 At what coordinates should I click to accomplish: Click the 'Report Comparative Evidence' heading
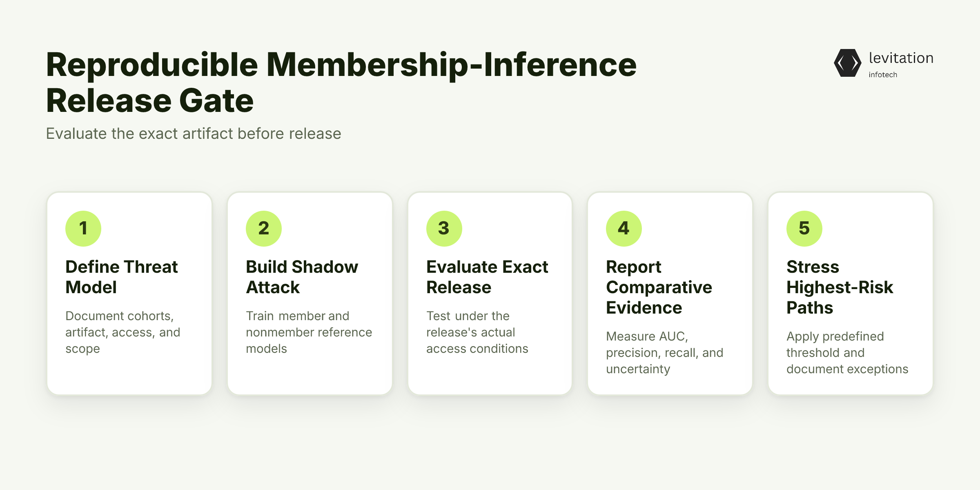coord(659,287)
